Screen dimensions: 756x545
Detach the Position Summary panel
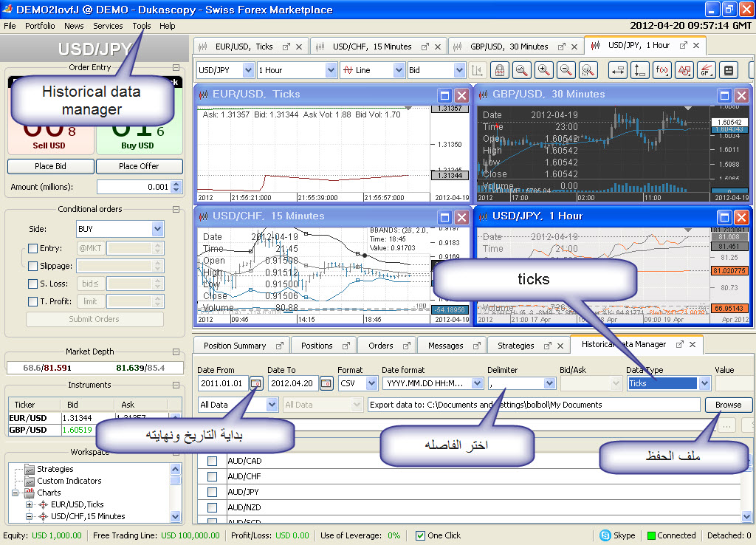pyautogui.click(x=280, y=346)
